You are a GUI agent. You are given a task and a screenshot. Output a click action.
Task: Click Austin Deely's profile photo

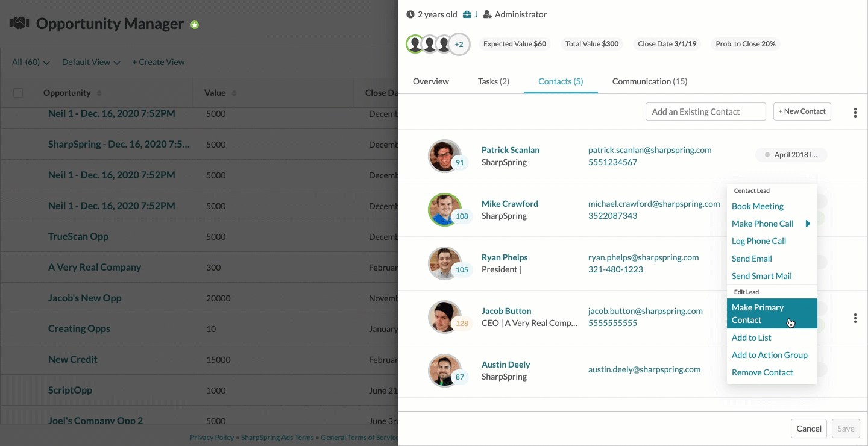(444, 370)
